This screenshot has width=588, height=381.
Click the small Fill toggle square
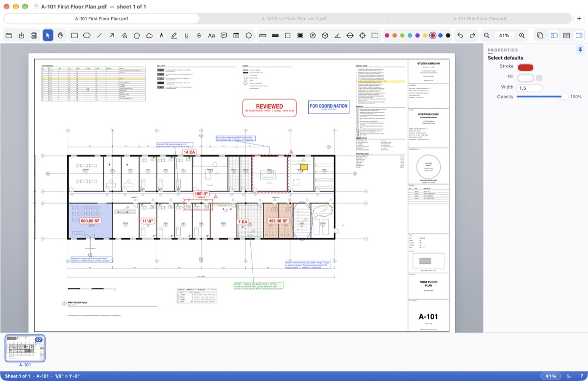[539, 77]
